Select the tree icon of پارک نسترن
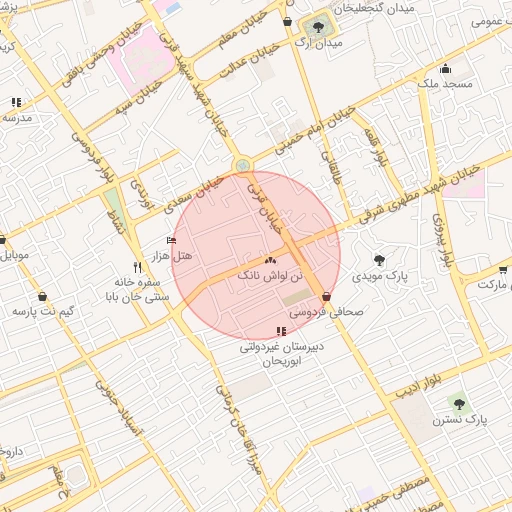 point(459,404)
